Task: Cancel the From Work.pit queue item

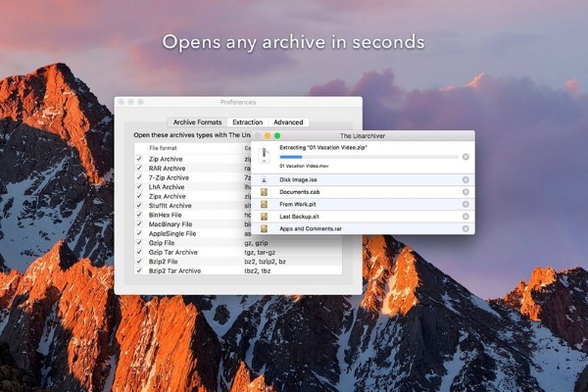Action: pyautogui.click(x=465, y=204)
